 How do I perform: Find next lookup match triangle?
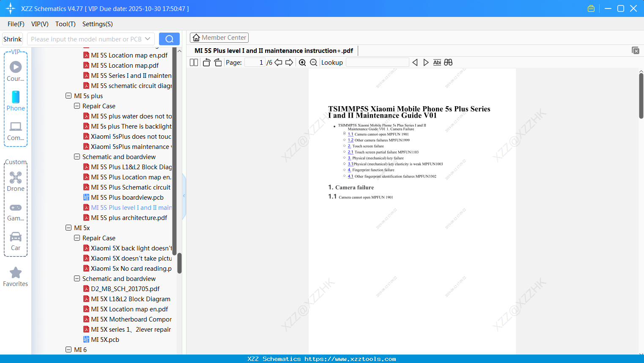pyautogui.click(x=426, y=63)
